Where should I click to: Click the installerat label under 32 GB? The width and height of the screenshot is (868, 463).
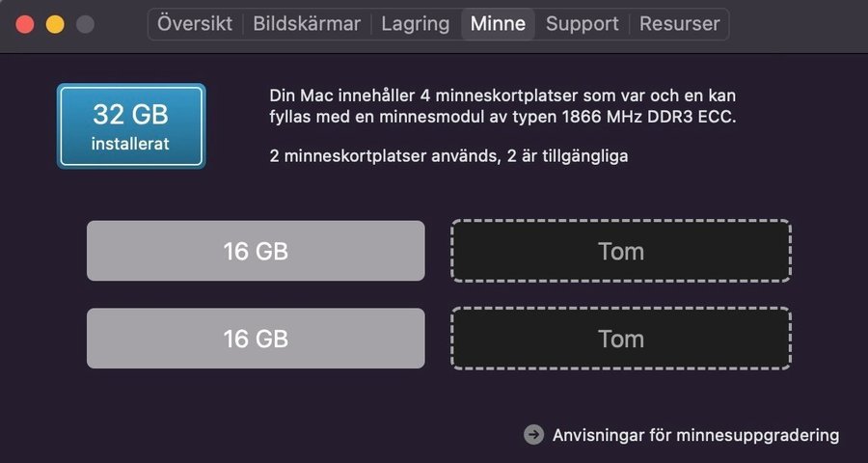(130, 145)
